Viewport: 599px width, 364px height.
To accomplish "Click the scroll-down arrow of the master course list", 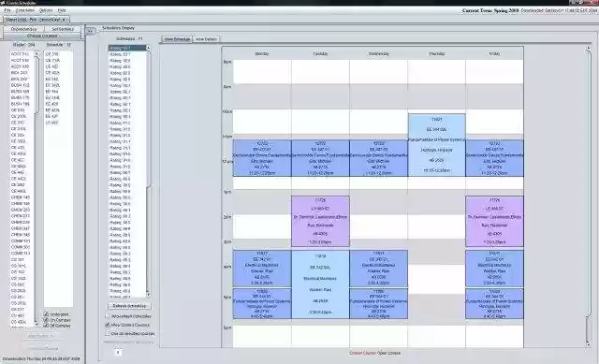I will coord(37,324).
